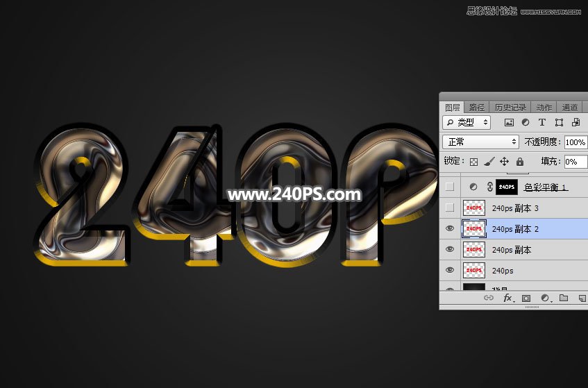The height and width of the screenshot is (388, 588).
Task: Hide the 240ps 副本 layer
Action: click(450, 249)
